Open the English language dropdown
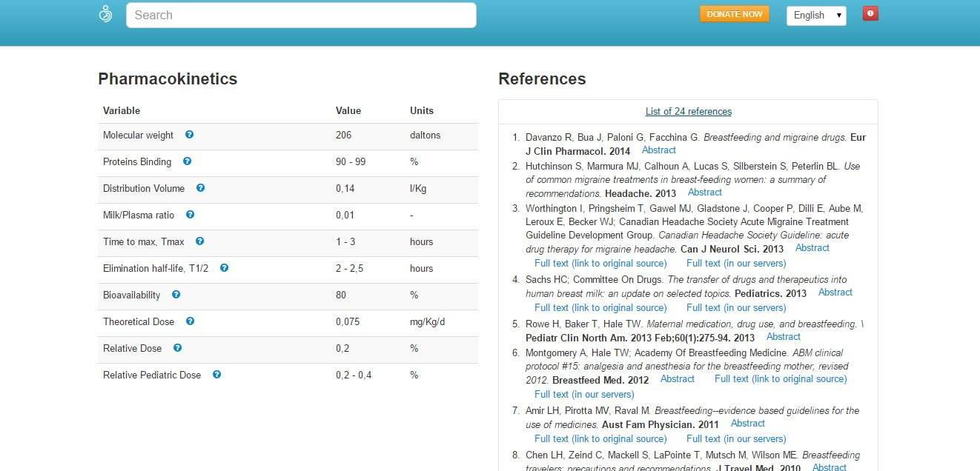Screen dimensions: 980x471 point(815,15)
